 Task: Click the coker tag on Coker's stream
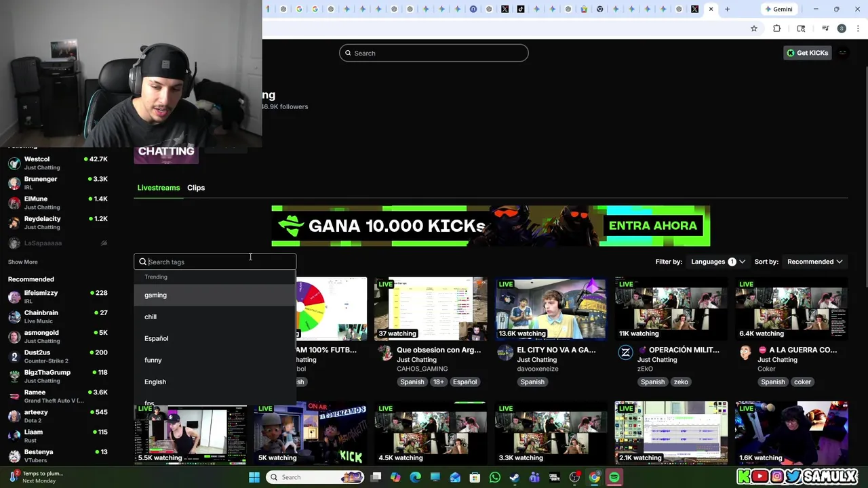802,382
